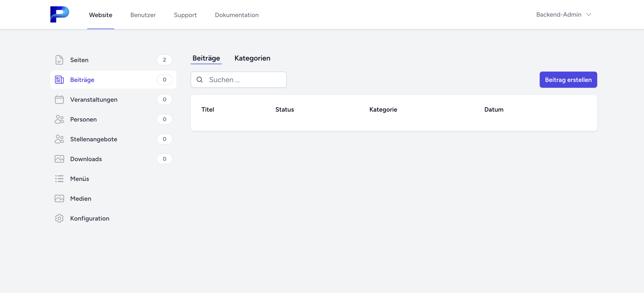This screenshot has width=644, height=293.
Task: Open the Benutzer top navigation item
Action: tap(143, 15)
